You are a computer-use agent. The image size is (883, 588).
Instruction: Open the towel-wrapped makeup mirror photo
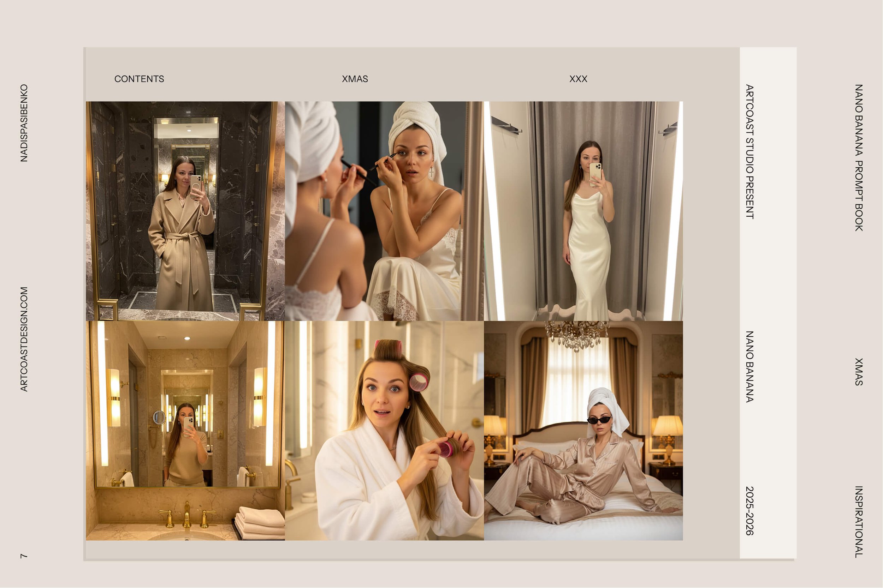(x=384, y=211)
